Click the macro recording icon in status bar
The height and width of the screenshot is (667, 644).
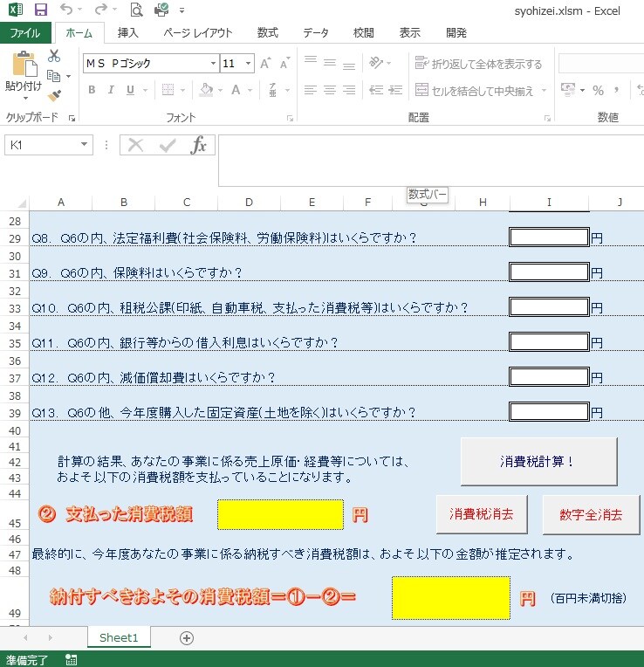71,659
